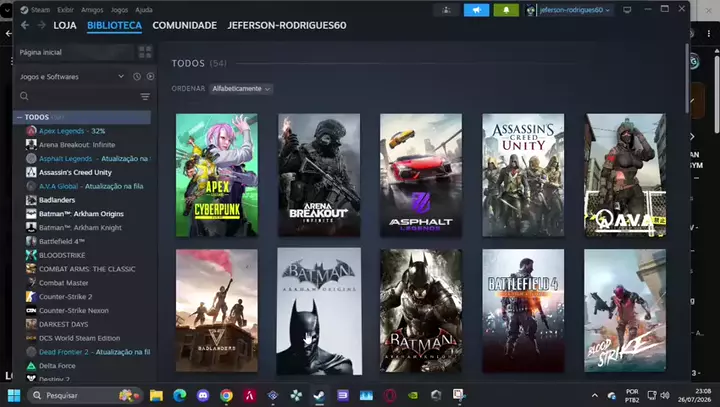Open the friends activity icon button
The image size is (720, 407).
446,10
